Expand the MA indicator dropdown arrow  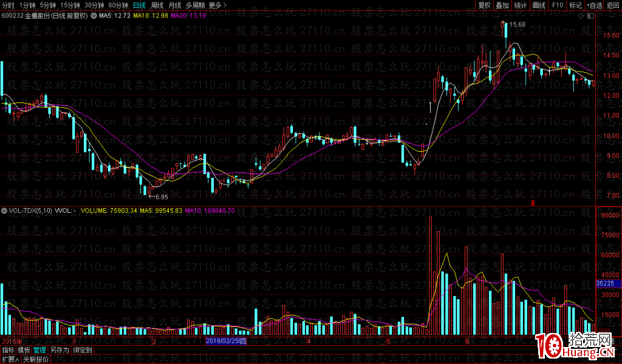pyautogui.click(x=94, y=16)
